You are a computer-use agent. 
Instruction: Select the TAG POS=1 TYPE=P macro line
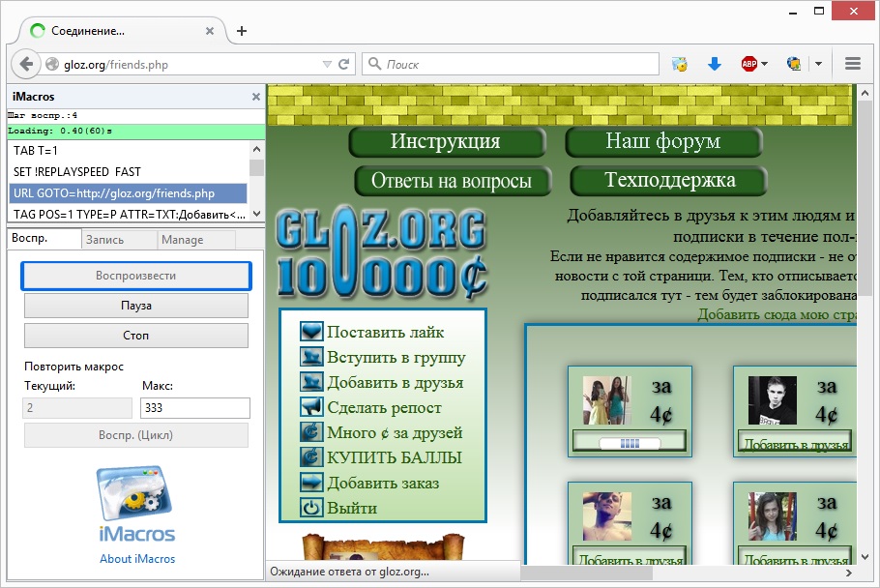(128, 215)
